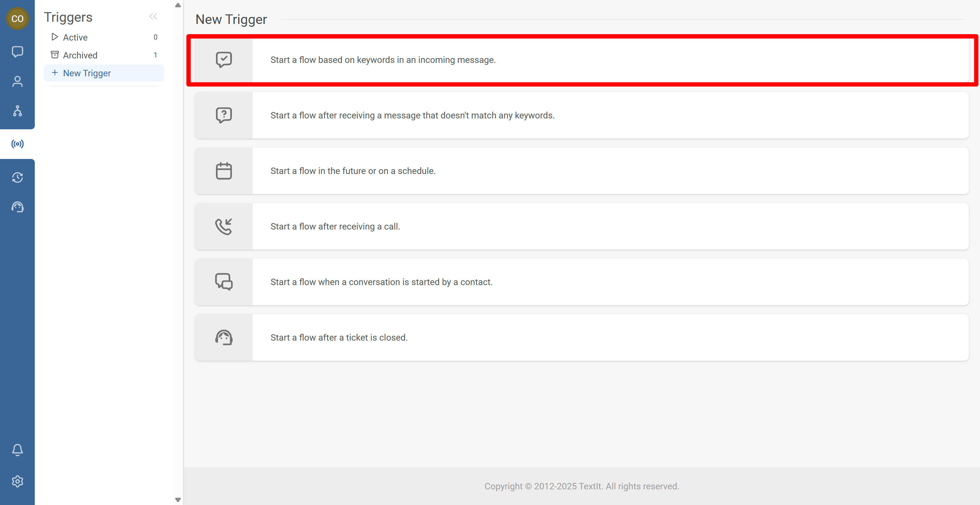
Task: Collapse the Triggers sidebar panel
Action: tap(154, 16)
